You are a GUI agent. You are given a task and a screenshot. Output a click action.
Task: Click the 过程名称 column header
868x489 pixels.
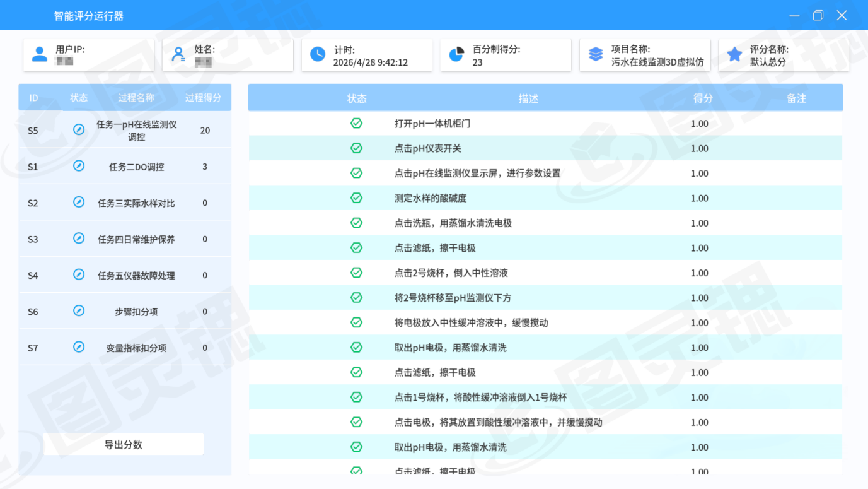click(136, 98)
